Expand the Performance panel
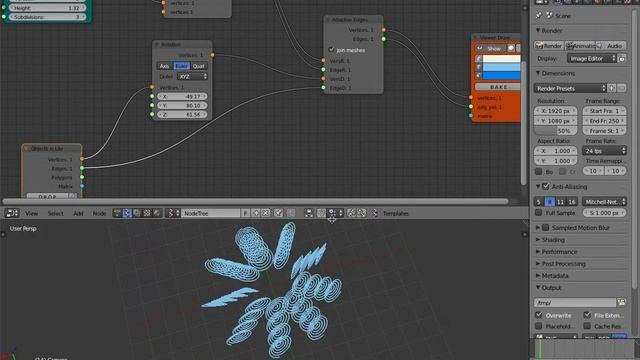 (538, 251)
